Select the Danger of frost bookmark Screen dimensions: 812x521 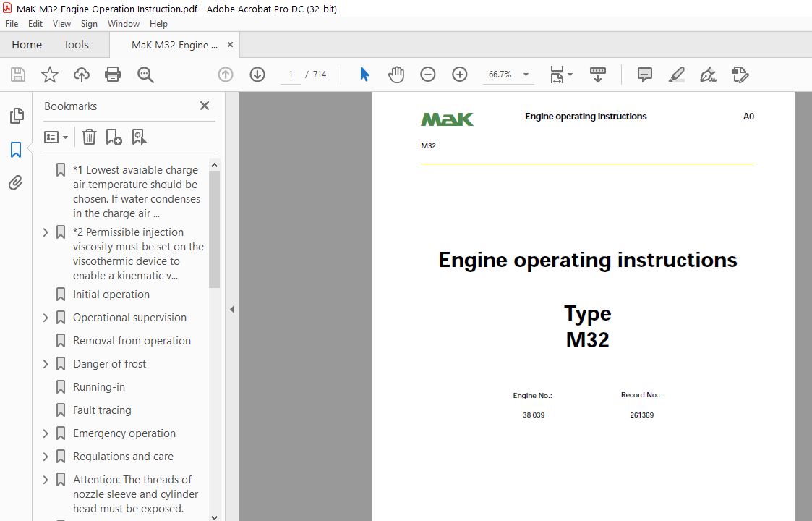pyautogui.click(x=109, y=364)
